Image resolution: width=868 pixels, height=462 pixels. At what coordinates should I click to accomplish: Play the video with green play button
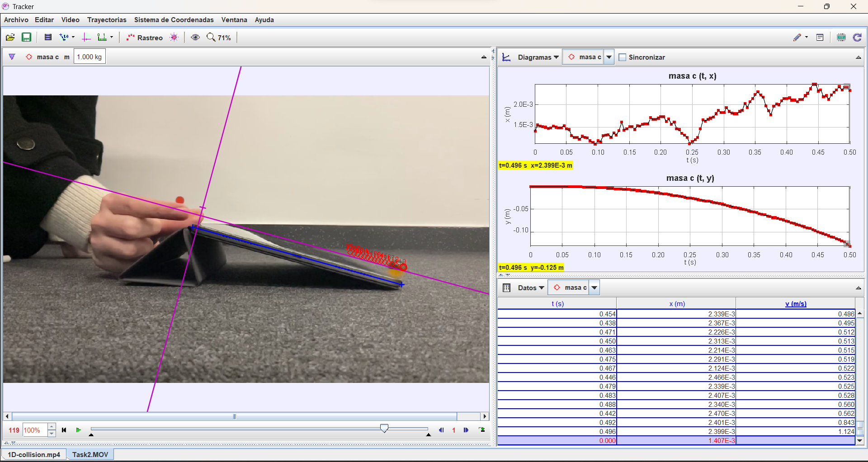point(78,430)
